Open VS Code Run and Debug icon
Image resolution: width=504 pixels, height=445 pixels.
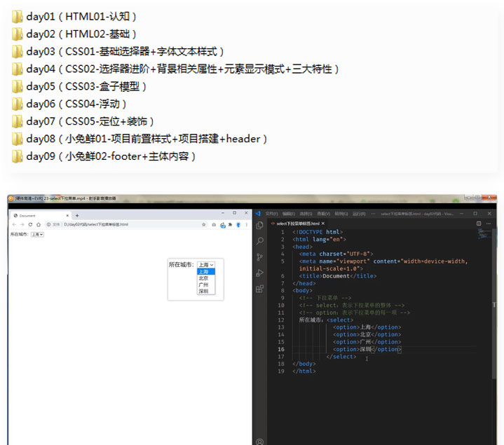tap(260, 273)
